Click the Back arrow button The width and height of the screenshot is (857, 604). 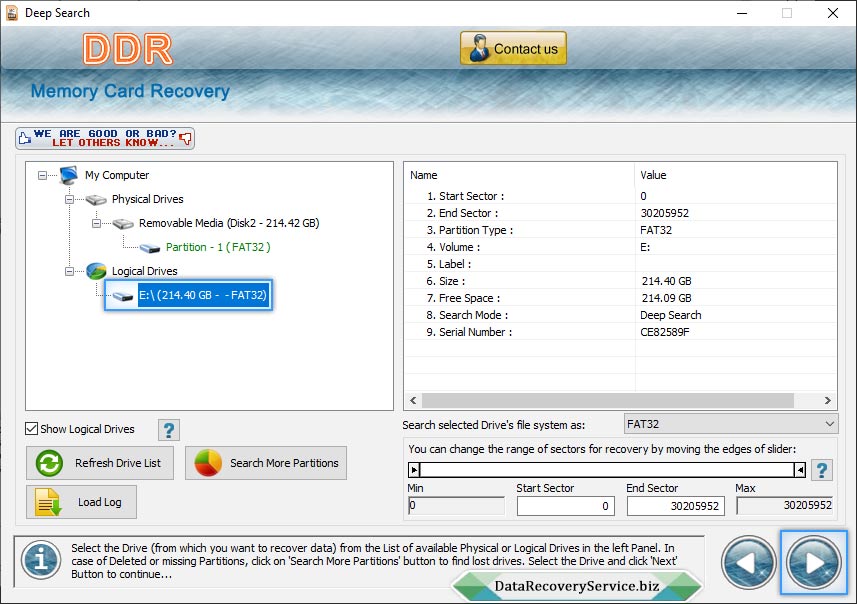point(748,562)
